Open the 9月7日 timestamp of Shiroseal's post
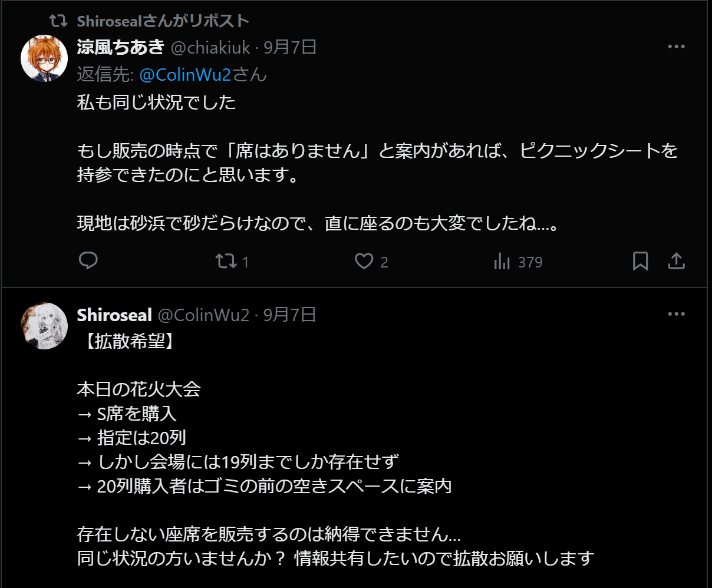712x588 pixels. tap(290, 315)
